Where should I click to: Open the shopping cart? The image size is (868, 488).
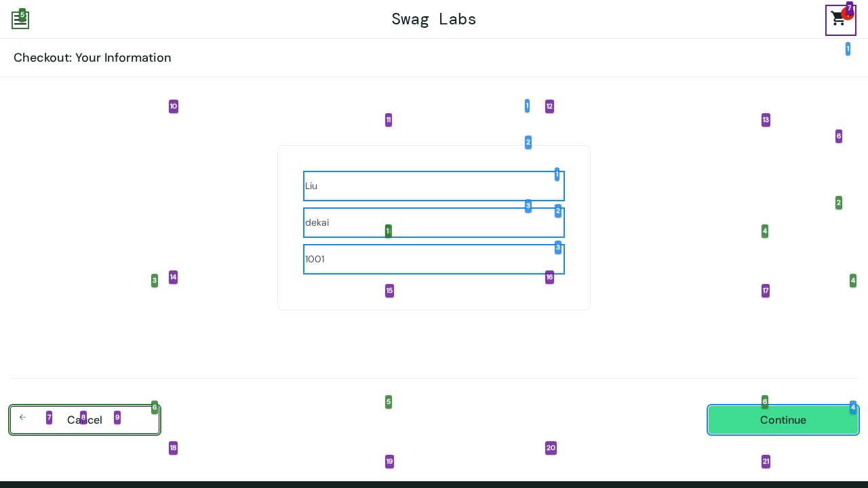pyautogui.click(x=839, y=21)
